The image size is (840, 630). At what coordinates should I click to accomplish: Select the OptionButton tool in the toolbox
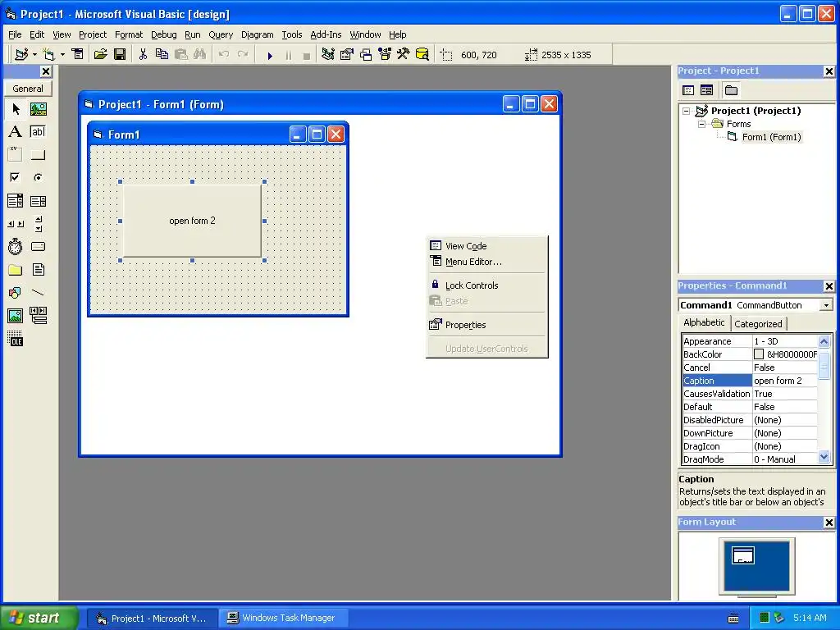[x=38, y=177]
